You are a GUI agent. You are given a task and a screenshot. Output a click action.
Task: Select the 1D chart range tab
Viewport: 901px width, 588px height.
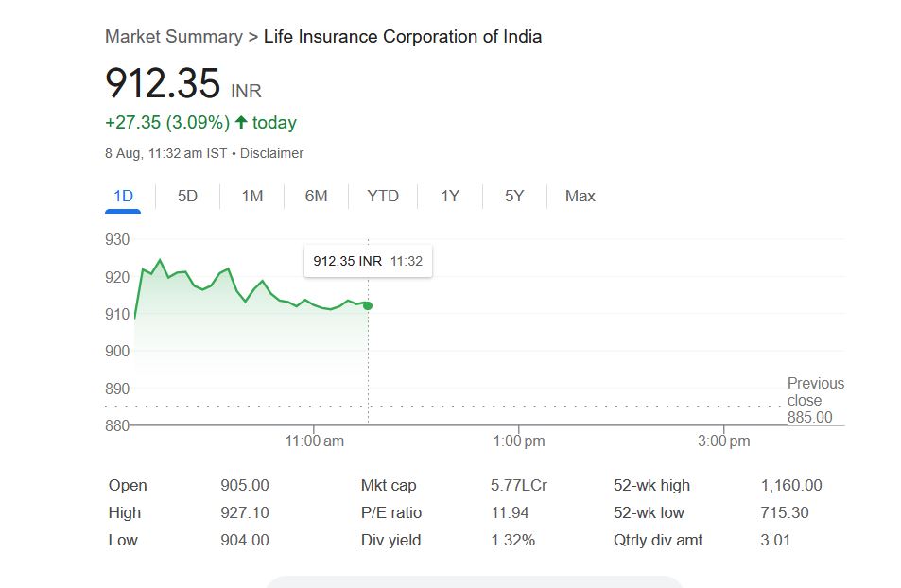coord(123,197)
